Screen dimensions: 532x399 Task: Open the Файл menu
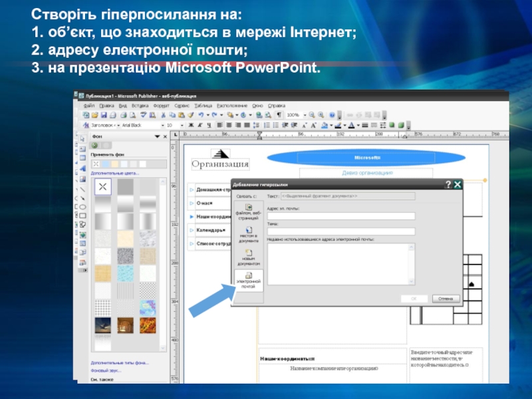[89, 106]
